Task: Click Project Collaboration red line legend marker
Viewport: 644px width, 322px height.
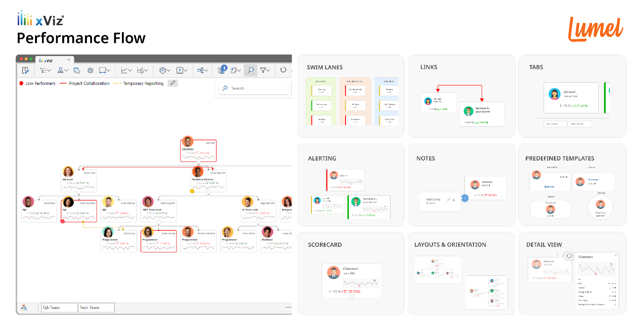Action: click(x=64, y=84)
